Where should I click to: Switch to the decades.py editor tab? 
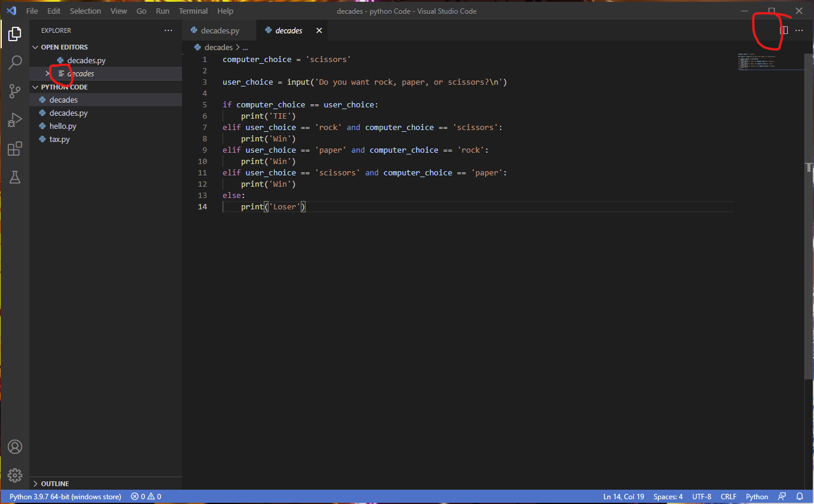pos(219,30)
